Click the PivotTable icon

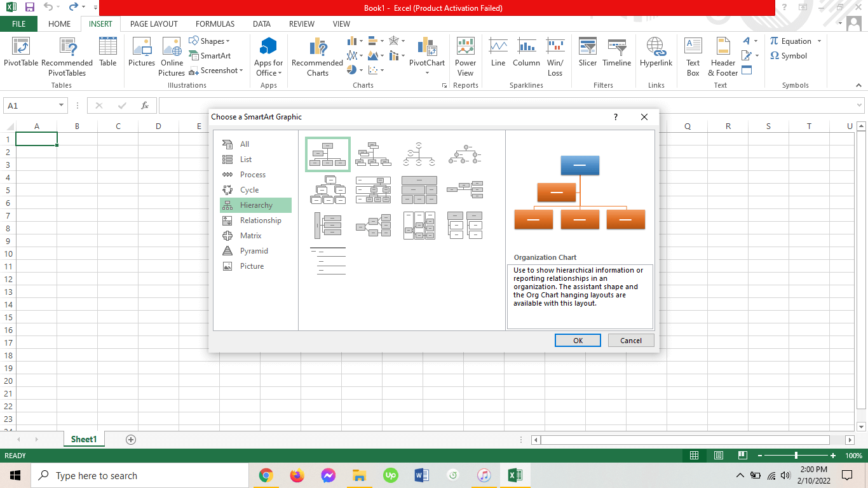tap(21, 52)
